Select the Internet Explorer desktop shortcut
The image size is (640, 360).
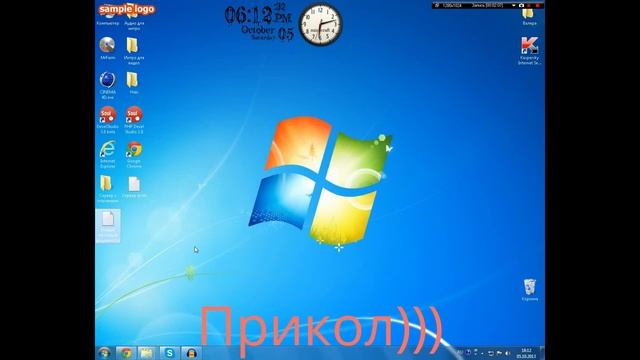[x=107, y=154]
